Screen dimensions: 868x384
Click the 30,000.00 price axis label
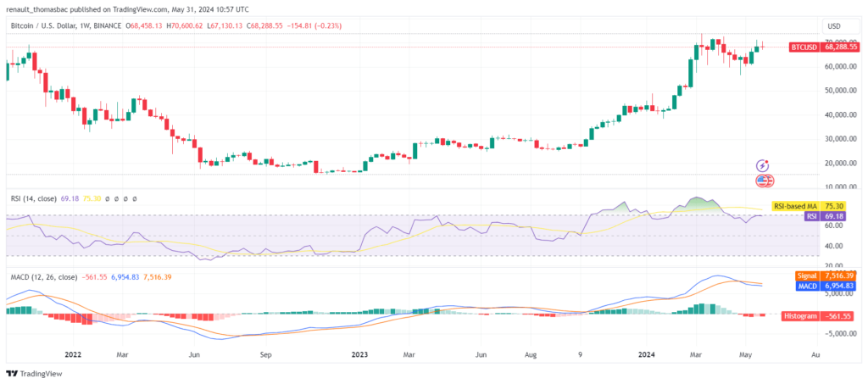click(841, 139)
